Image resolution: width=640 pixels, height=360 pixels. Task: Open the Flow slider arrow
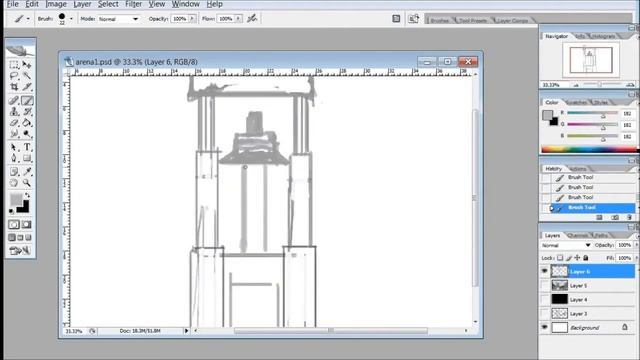pyautogui.click(x=238, y=19)
